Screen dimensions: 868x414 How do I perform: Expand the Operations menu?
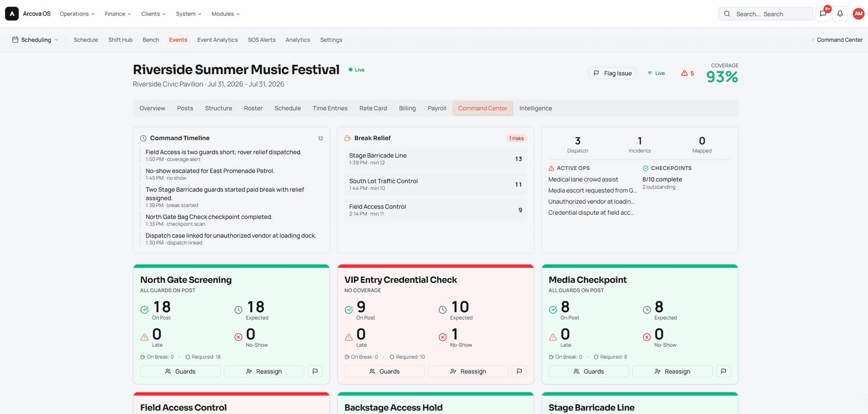77,14
